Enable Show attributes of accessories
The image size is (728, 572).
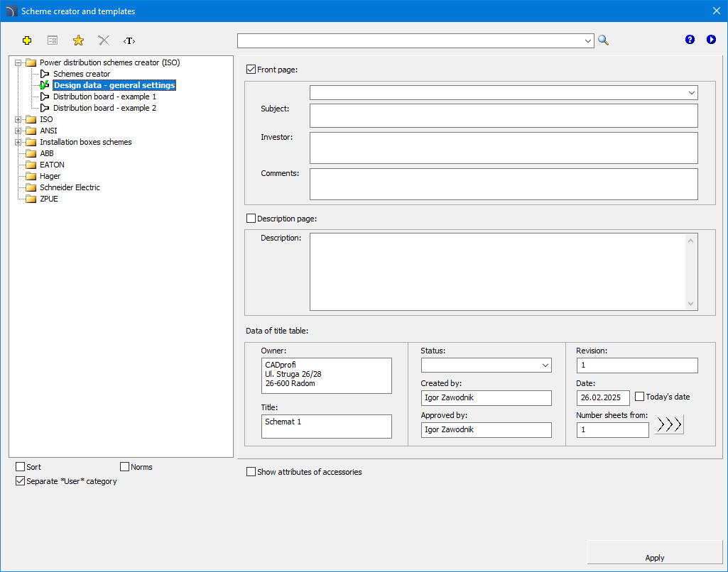pos(251,472)
